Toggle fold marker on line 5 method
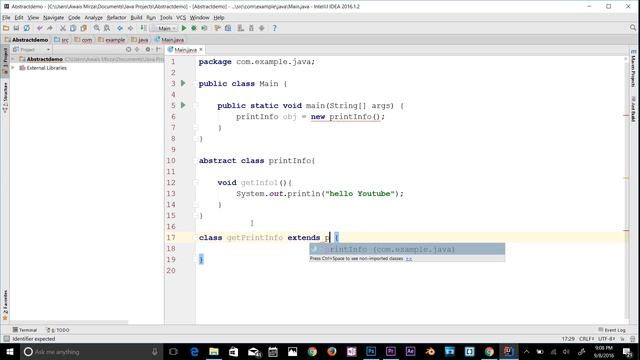This screenshot has height=360, width=640. point(196,105)
